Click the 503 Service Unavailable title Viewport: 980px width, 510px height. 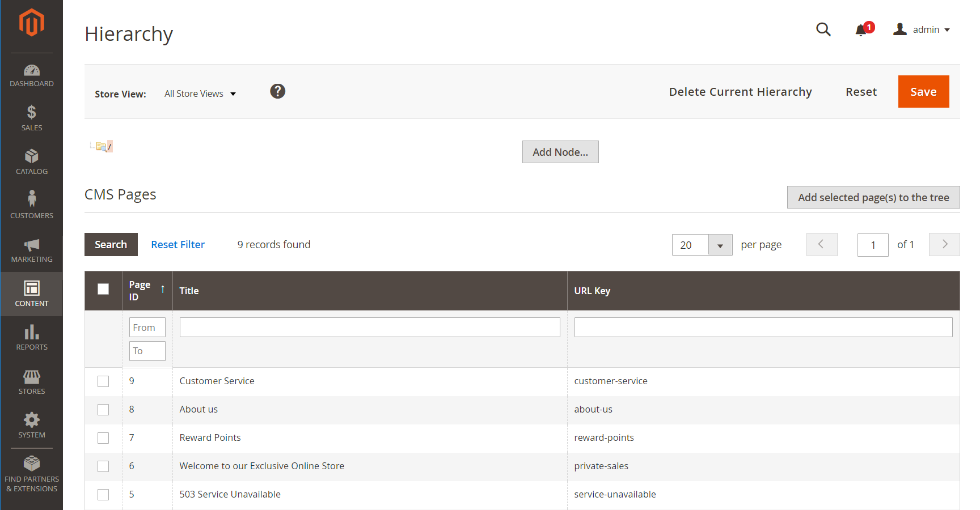coord(230,494)
